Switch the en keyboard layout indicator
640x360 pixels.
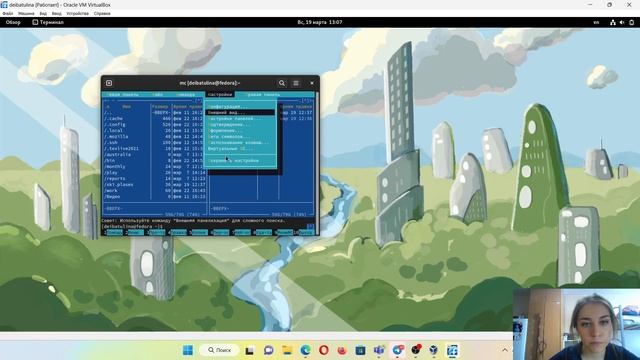[x=596, y=22]
